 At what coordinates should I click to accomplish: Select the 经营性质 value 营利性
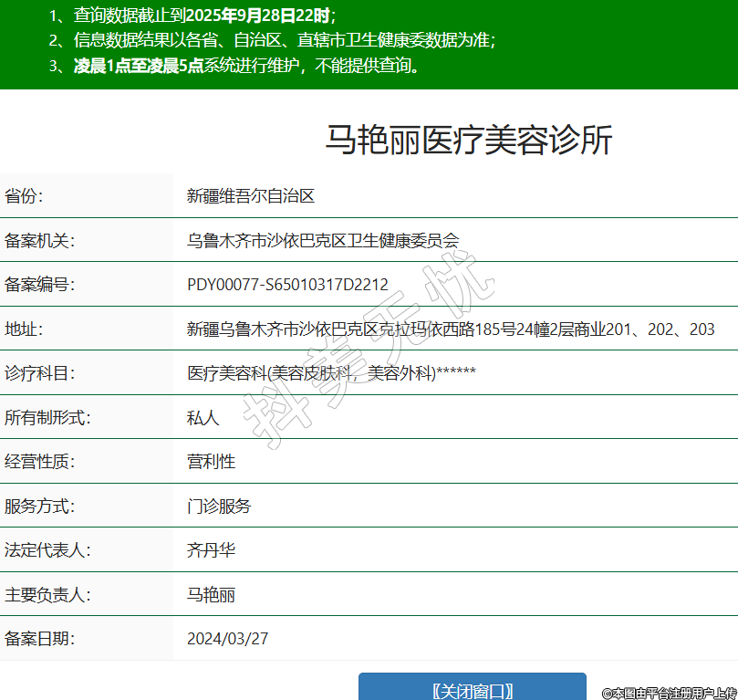(x=212, y=461)
